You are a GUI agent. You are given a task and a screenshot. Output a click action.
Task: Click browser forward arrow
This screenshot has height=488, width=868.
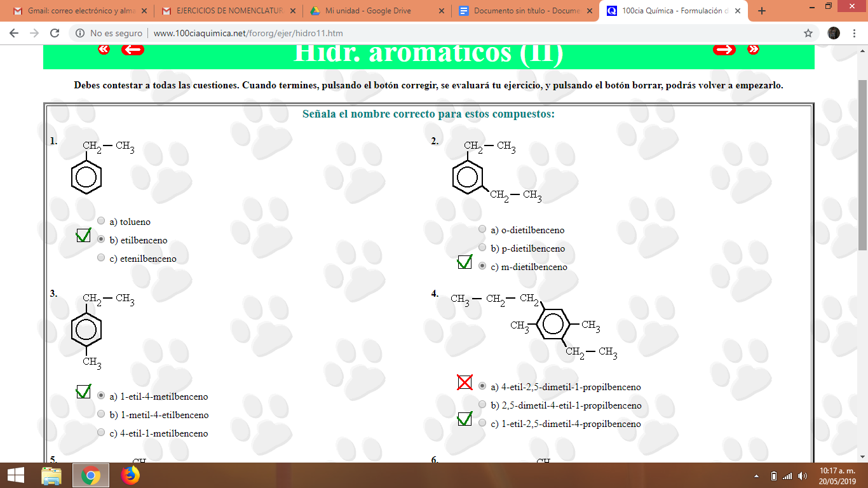click(x=34, y=33)
